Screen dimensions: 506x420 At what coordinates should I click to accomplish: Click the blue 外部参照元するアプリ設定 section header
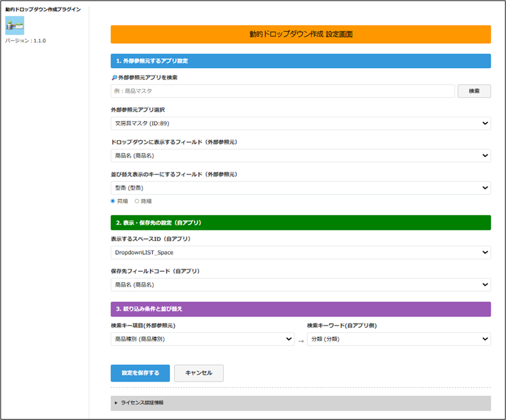300,61
